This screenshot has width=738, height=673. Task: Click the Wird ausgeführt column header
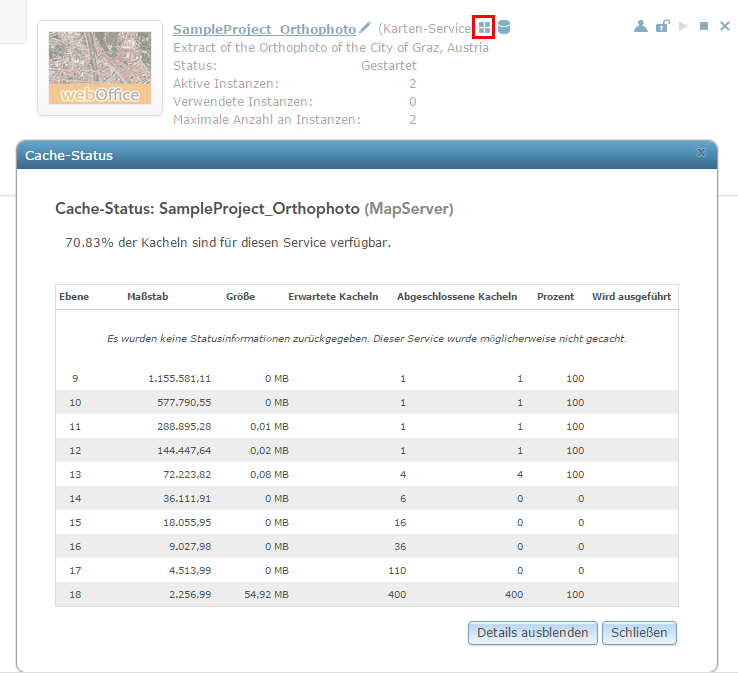(x=632, y=296)
